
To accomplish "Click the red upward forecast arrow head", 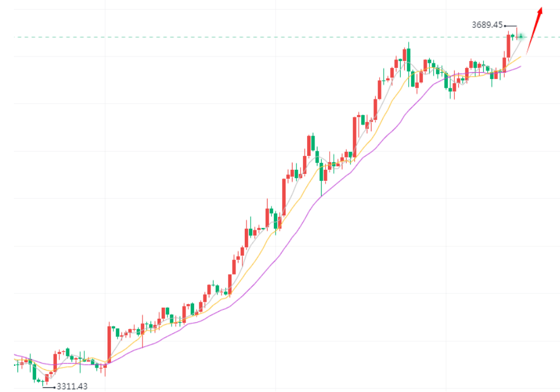I will point(540,10).
